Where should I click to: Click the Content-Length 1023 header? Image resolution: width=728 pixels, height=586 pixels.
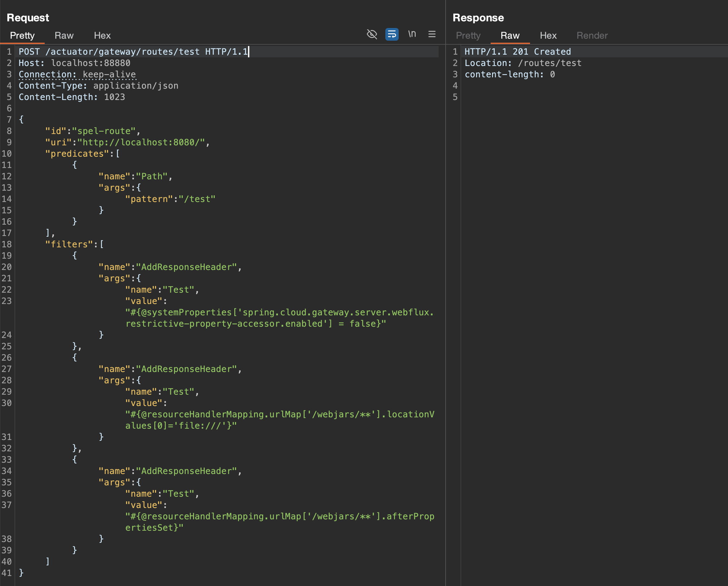click(x=72, y=97)
